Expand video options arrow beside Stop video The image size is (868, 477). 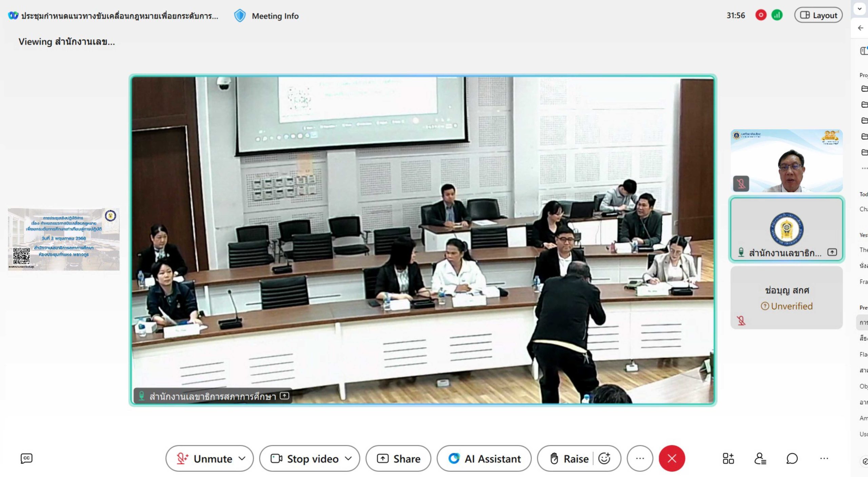coord(348,458)
